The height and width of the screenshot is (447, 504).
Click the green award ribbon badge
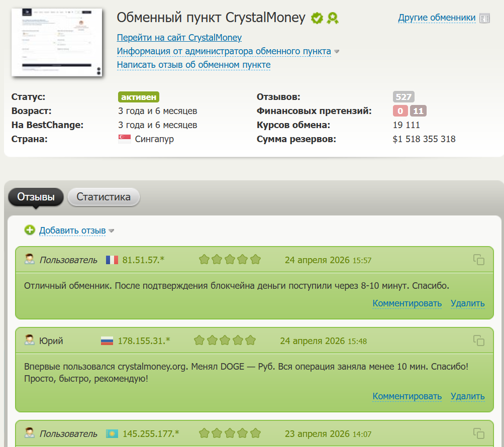(332, 19)
